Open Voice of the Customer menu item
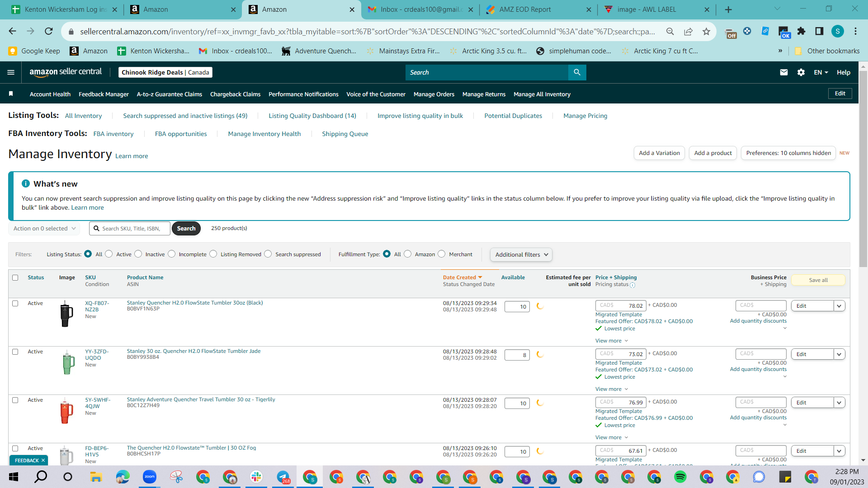Viewport: 868px width, 488px height. (x=376, y=94)
